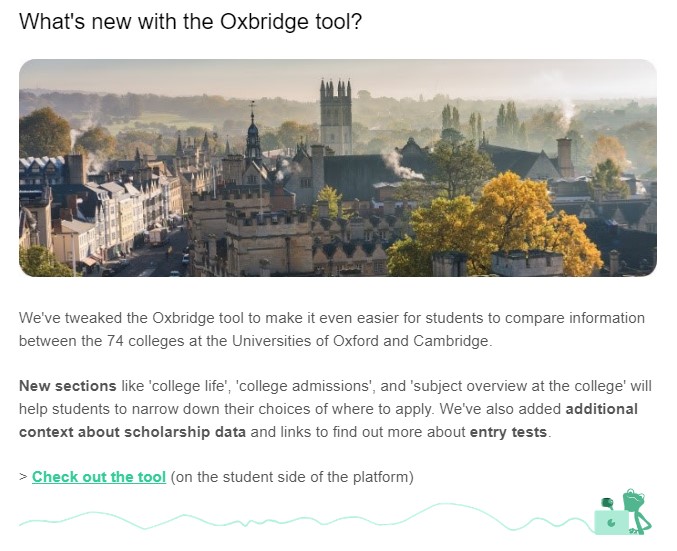Click the green laptop beside the frog
This screenshot has height=551, width=677.
611,522
